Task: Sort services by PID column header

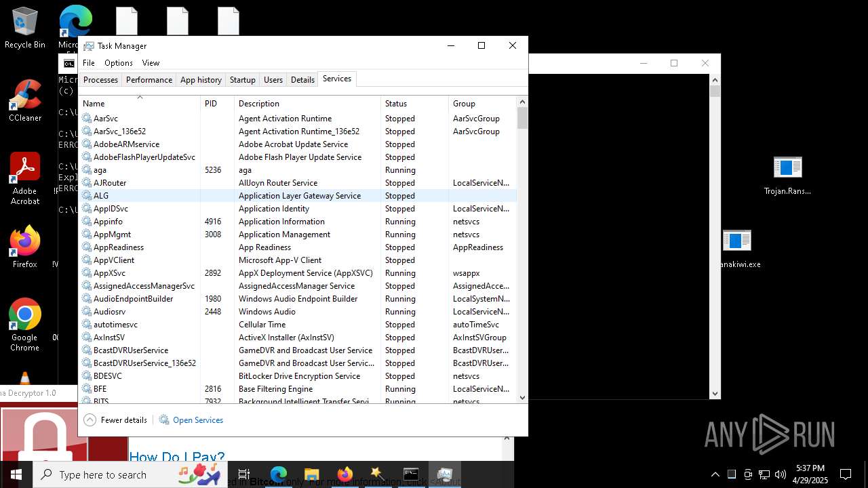Action: (217, 103)
